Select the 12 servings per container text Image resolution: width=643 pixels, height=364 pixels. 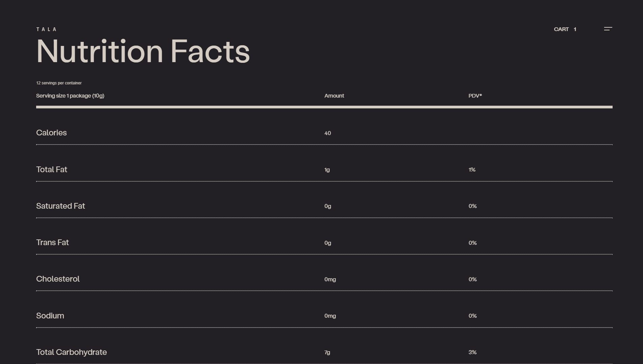[59, 83]
